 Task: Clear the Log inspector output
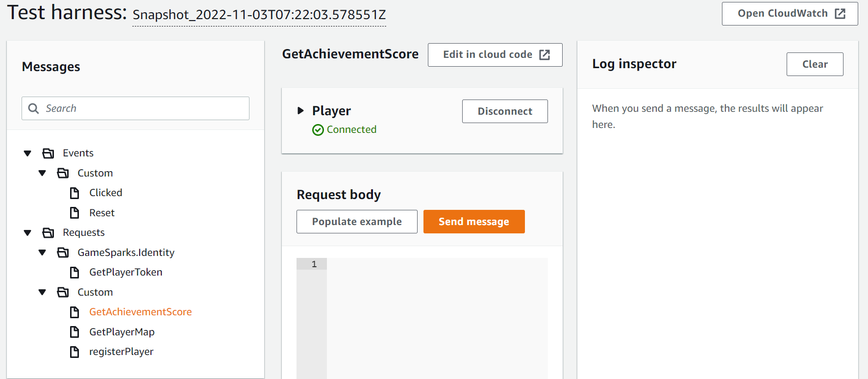815,64
